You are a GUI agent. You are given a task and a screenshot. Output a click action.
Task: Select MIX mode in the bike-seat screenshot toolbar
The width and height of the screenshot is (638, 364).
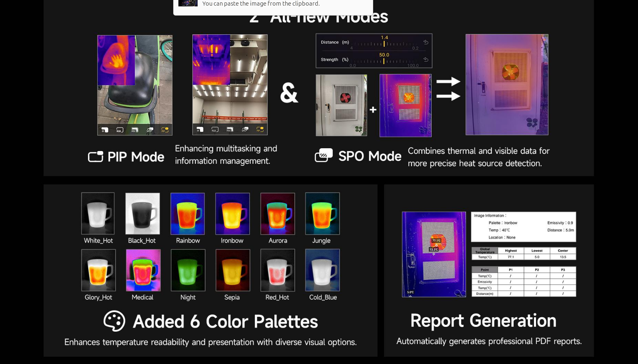135,130
